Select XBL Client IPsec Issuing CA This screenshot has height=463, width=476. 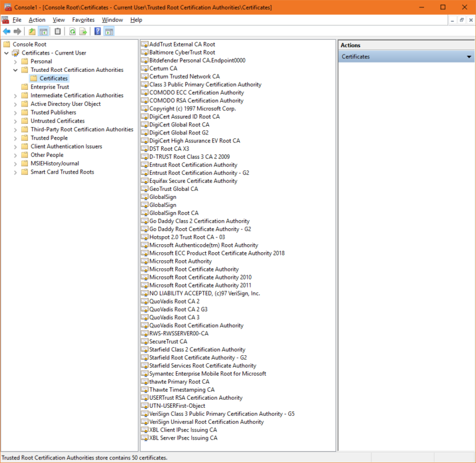[183, 430]
